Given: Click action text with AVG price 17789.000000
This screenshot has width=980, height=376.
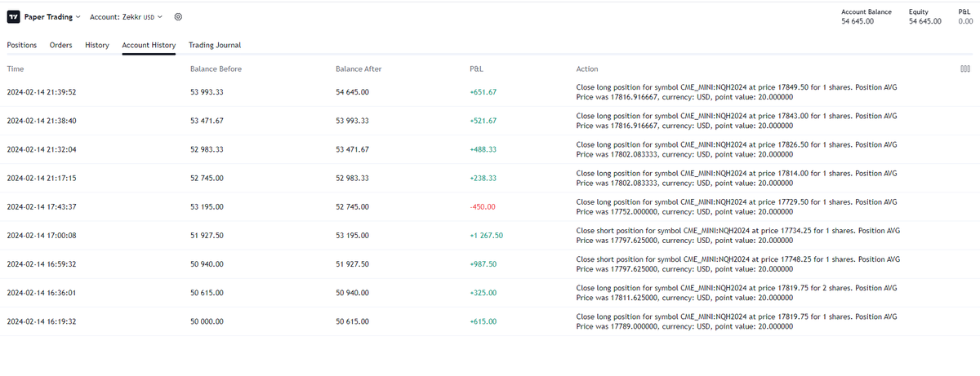Looking at the screenshot, I should (737, 321).
